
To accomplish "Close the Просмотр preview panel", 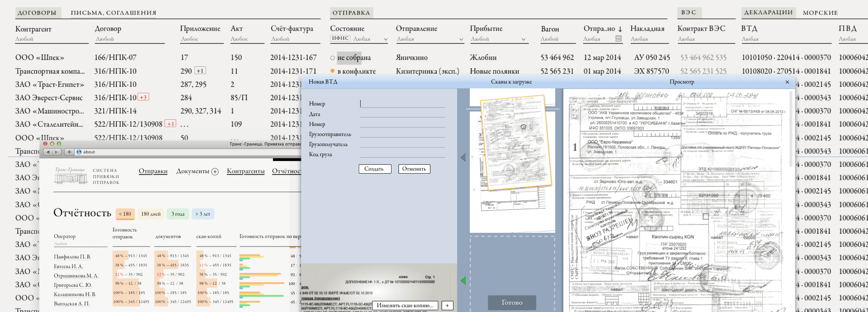I will [787, 82].
